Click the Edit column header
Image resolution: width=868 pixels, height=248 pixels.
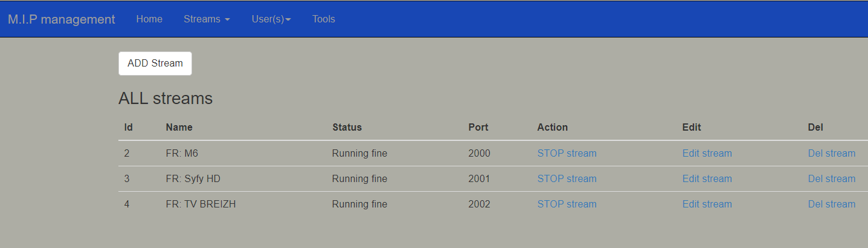pos(692,128)
